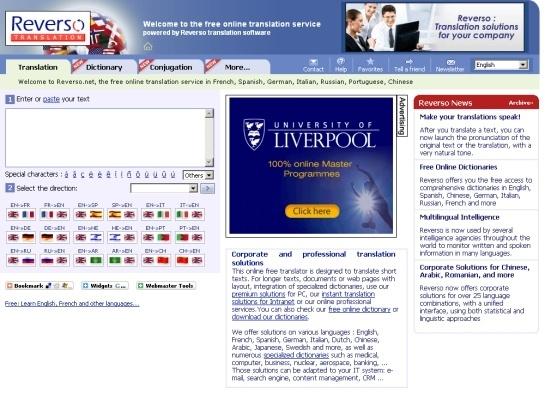
Task: Click the Advertising label beside the ad
Action: click(402, 116)
